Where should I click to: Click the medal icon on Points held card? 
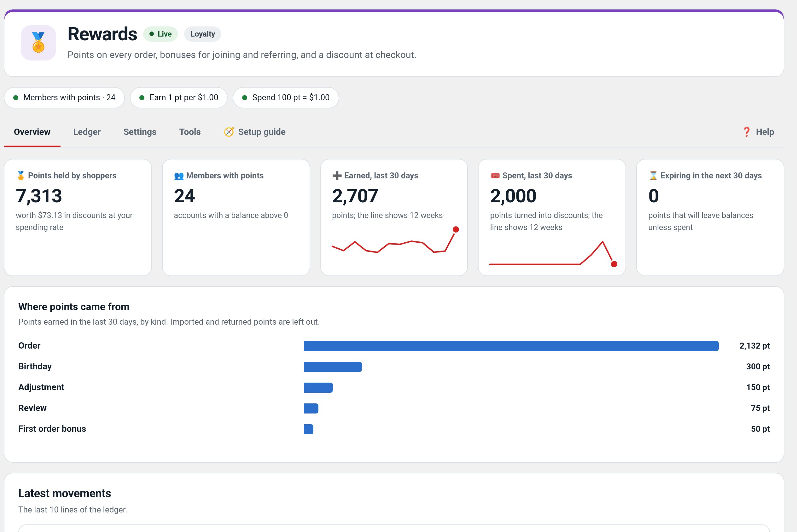[x=21, y=176]
